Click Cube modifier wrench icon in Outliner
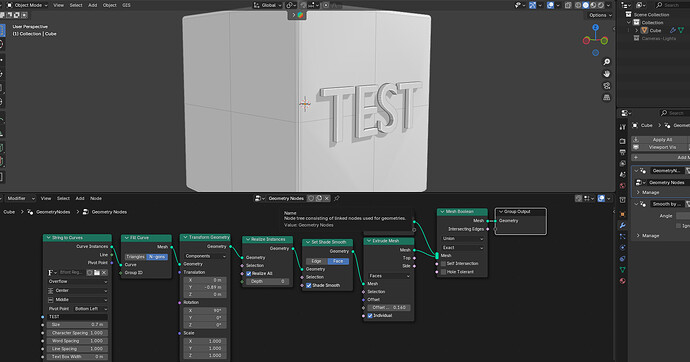The width and height of the screenshot is (690, 362). (673, 30)
